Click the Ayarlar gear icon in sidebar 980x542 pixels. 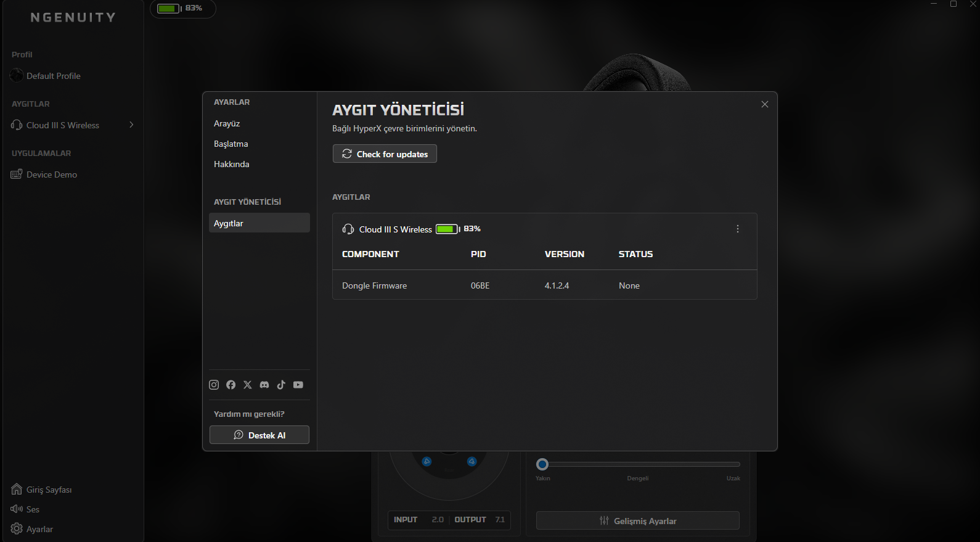coord(17,529)
